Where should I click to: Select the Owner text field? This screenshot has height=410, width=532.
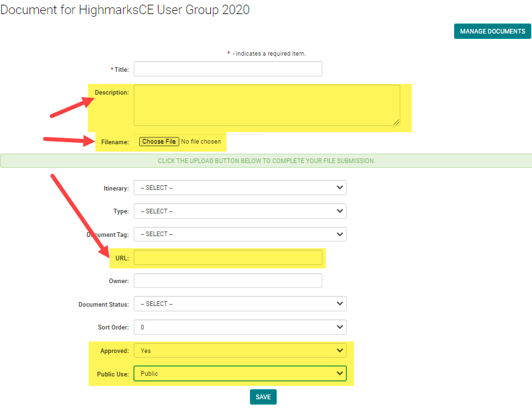pyautogui.click(x=228, y=280)
